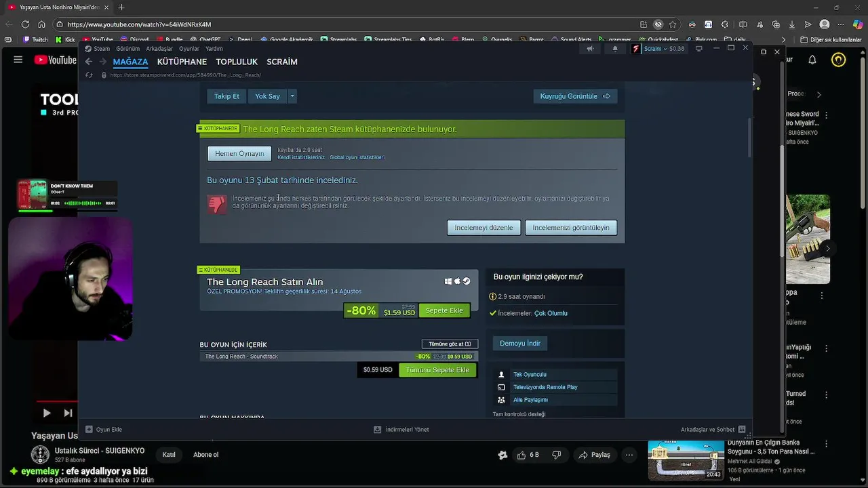The width and height of the screenshot is (868, 488).
Task: Switch to MAĞAZA tab
Action: tap(130, 62)
